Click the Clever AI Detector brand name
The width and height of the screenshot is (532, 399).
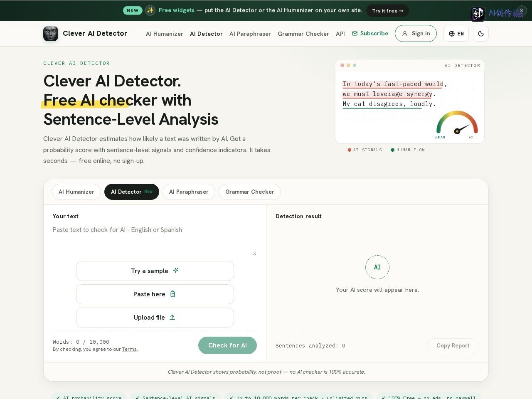(x=95, y=34)
